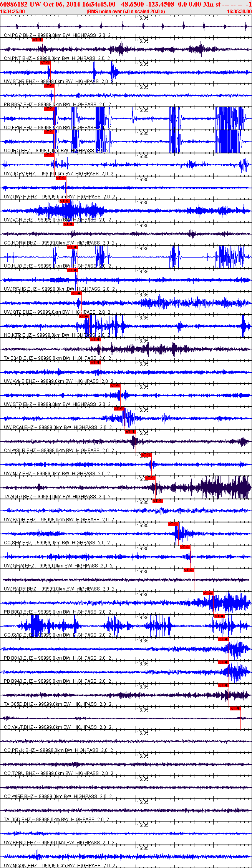The image size is (252, 868).
Task: Select the start time 16:34:25.00 label
Action: (13, 12)
